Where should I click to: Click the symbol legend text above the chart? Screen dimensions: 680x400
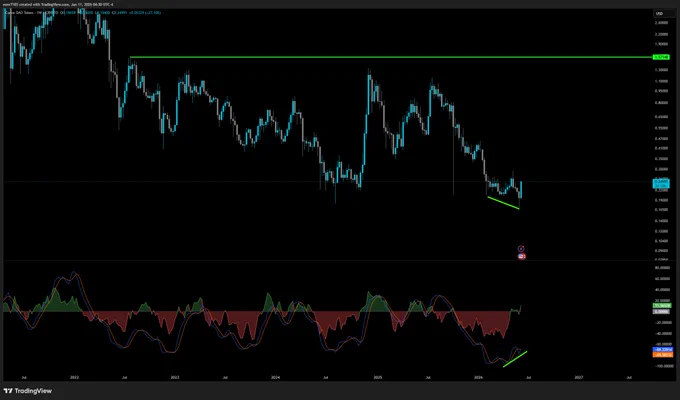tap(82, 13)
